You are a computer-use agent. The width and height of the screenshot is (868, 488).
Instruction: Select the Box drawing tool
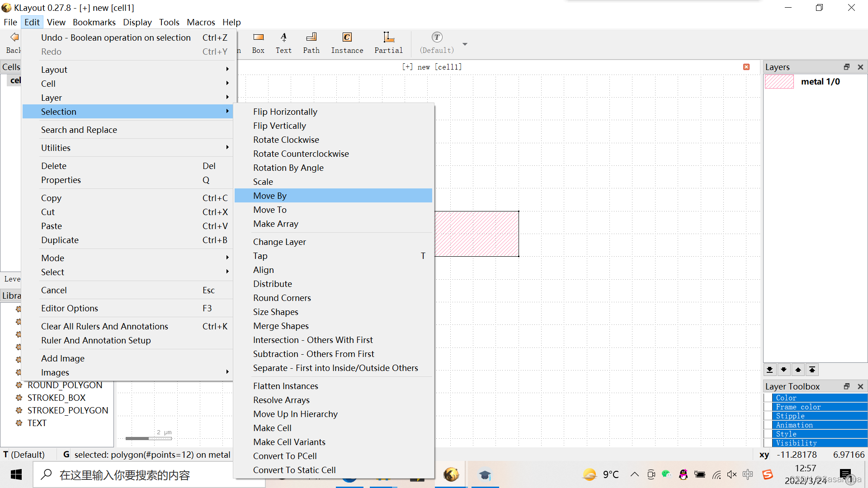click(258, 43)
